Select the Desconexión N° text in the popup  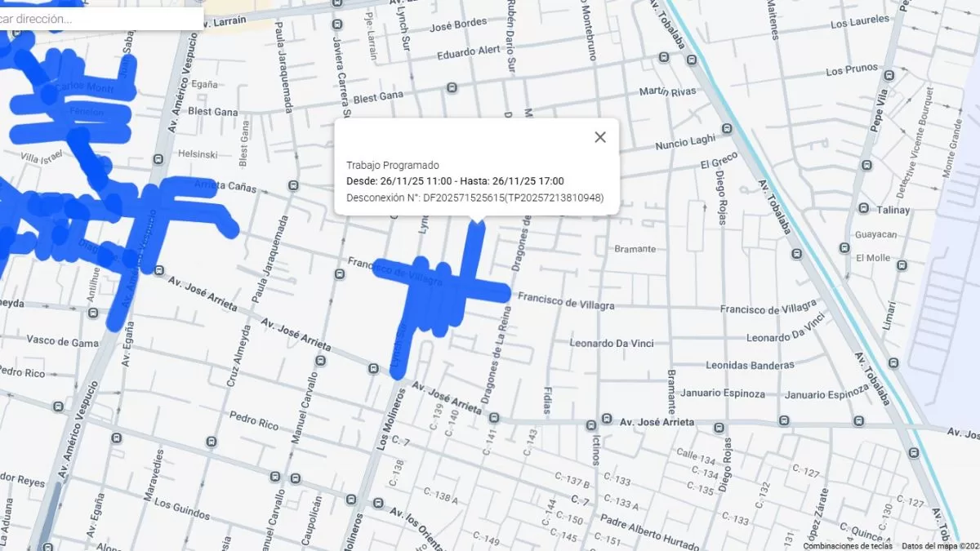point(474,198)
